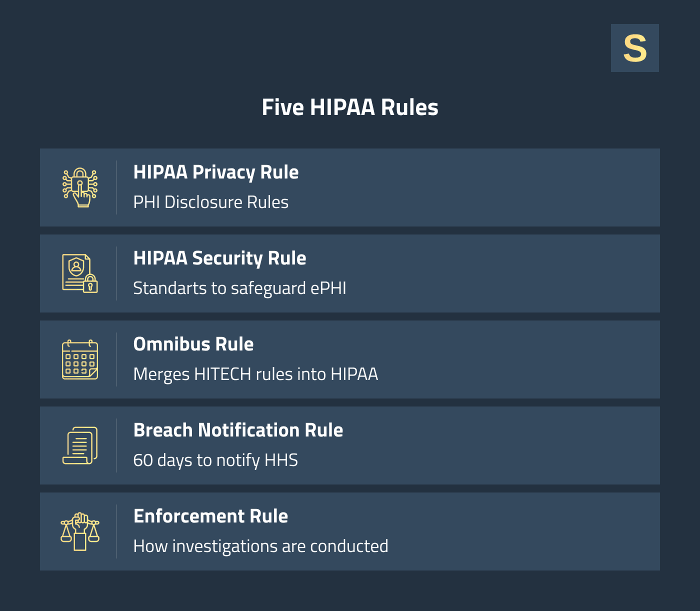Select the scales of justice Enforcement icon
Viewport: 700px width, 611px height.
point(80,531)
